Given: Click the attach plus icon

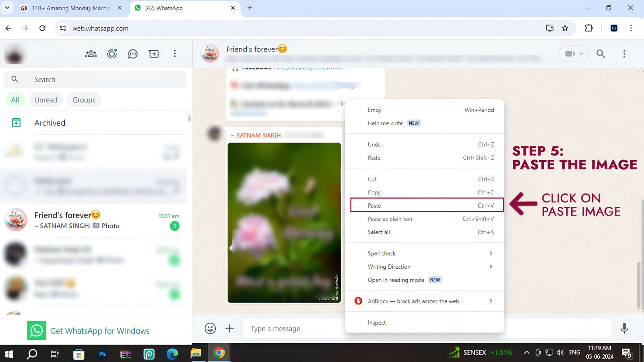Looking at the screenshot, I should point(229,329).
